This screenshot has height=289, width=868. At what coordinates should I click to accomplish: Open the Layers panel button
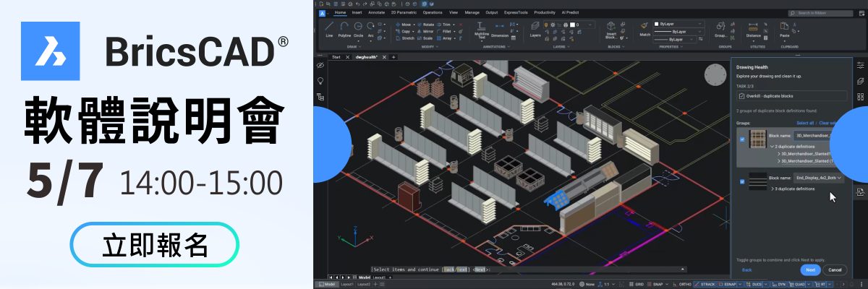[x=535, y=30]
